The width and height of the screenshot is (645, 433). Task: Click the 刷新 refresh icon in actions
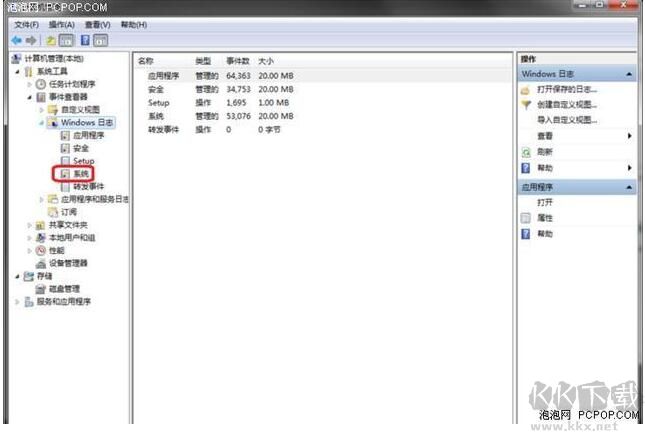[x=526, y=152]
